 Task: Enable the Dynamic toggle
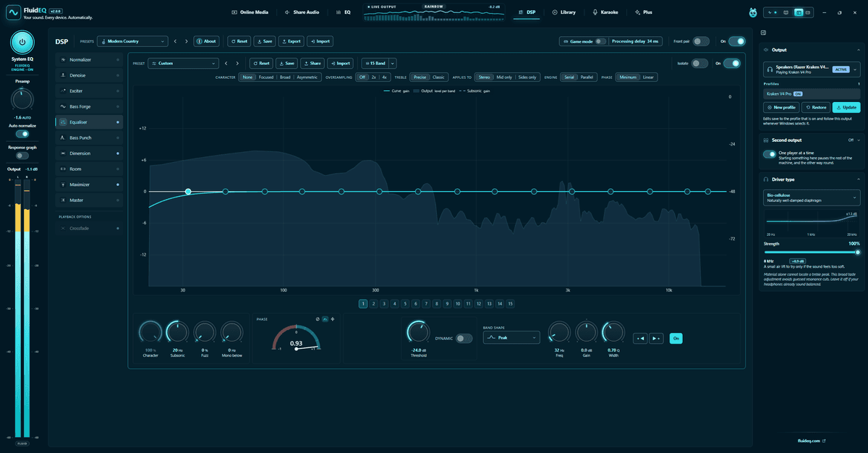pos(464,338)
